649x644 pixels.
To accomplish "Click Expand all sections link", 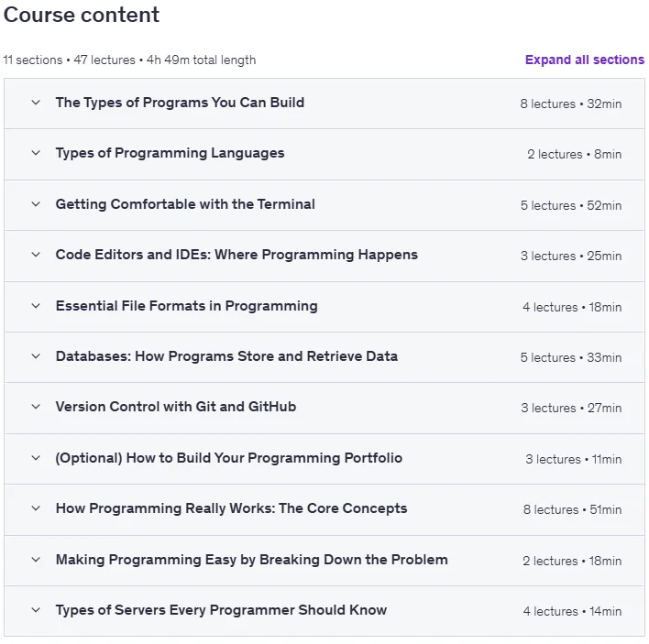I will tap(585, 60).
